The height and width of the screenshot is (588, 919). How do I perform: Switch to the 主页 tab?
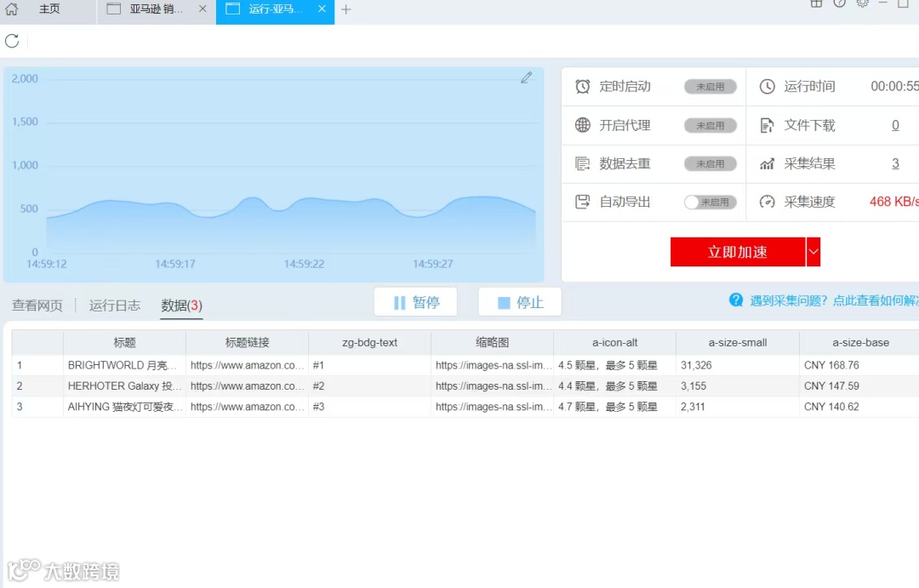click(50, 9)
